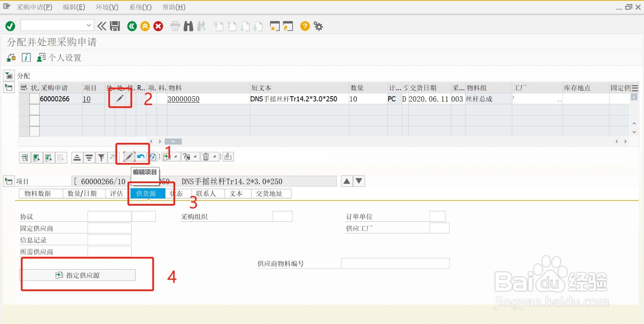Go to next item with down triangle
The width and height of the screenshot is (644, 324).
[x=359, y=181]
